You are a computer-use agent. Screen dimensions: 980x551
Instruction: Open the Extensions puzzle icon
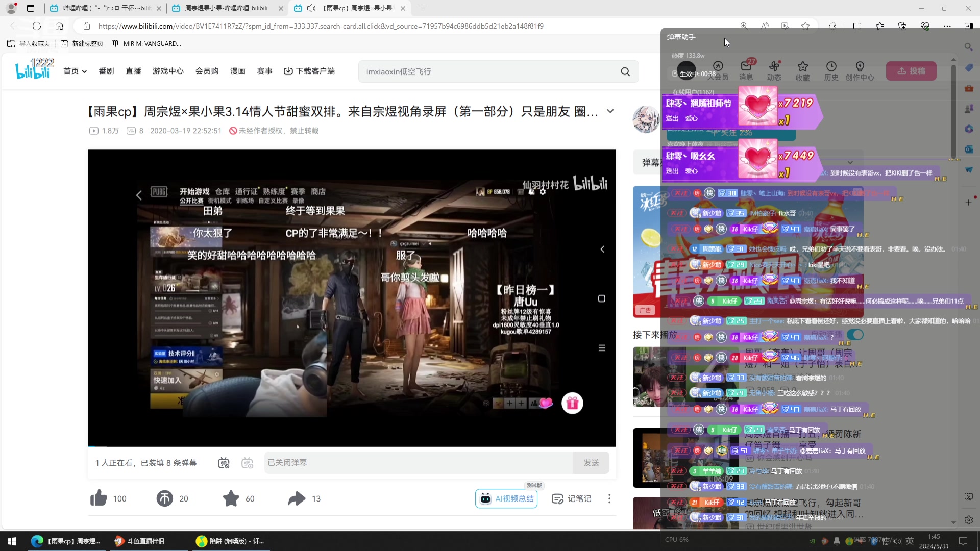point(832,26)
